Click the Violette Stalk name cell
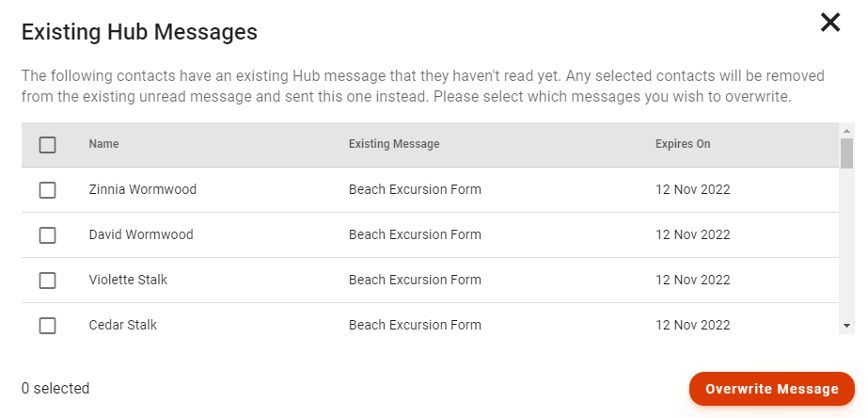The width and height of the screenshot is (868, 418). 128,280
